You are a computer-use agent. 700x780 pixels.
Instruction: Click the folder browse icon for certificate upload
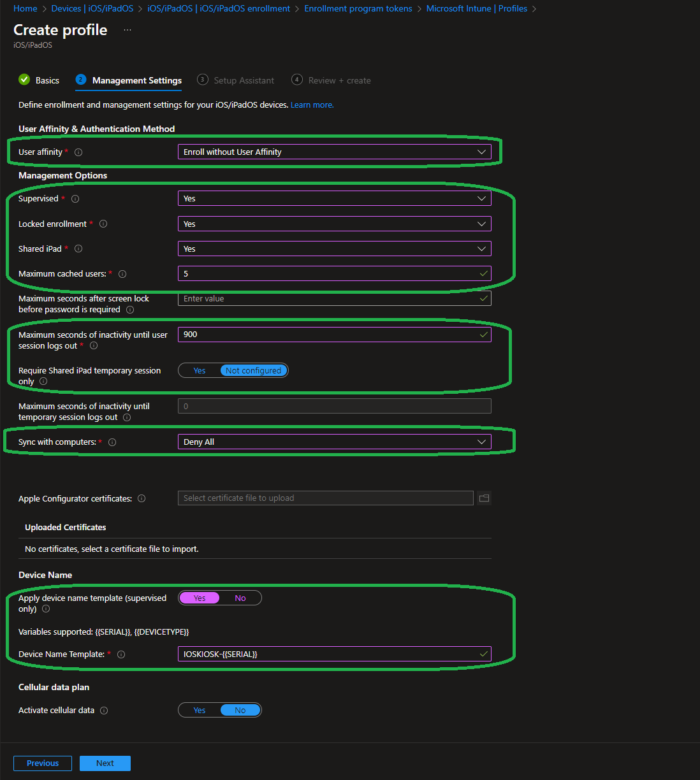coord(484,498)
